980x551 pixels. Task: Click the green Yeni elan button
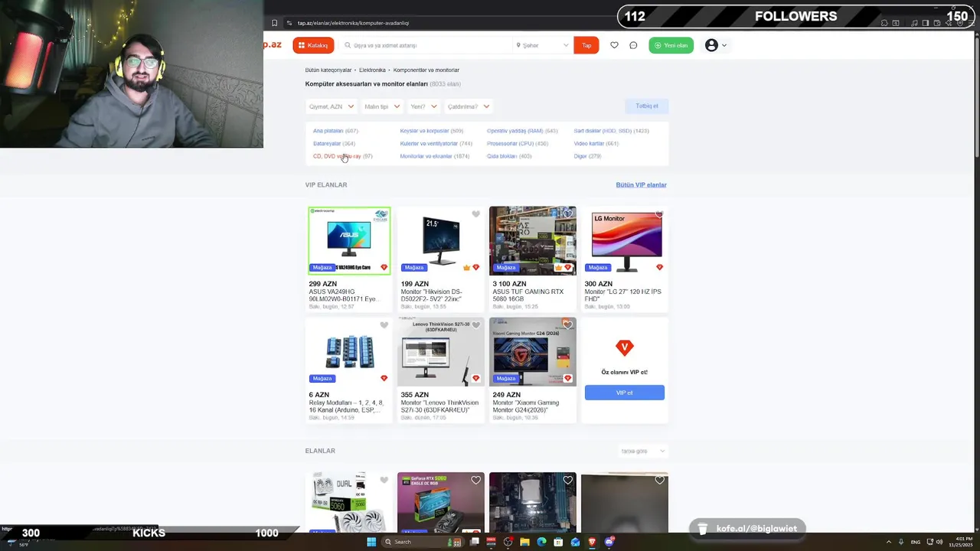[671, 45]
